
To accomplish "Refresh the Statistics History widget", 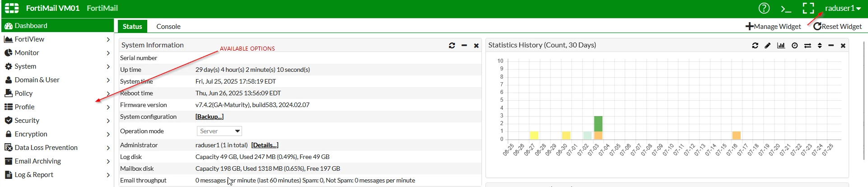I will click(755, 46).
